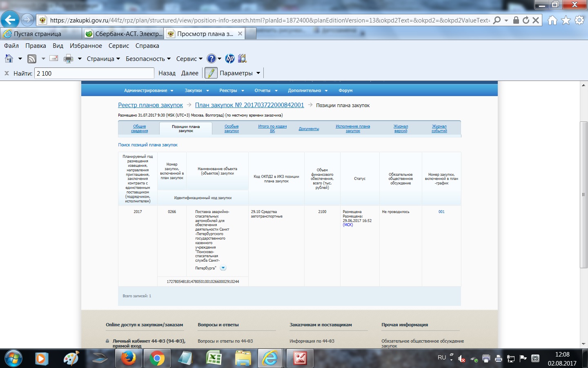Switch to the Журнал версий tab
The height and width of the screenshot is (368, 588).
click(x=401, y=128)
